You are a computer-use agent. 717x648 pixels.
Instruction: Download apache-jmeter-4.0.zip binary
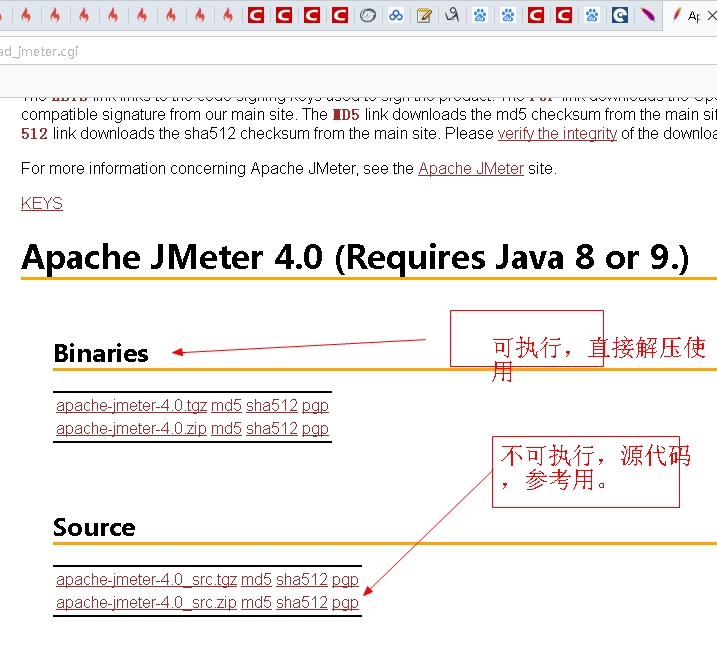131,429
